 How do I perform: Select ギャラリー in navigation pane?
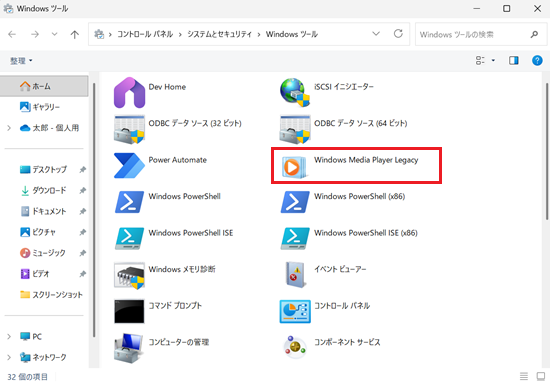coord(40,107)
